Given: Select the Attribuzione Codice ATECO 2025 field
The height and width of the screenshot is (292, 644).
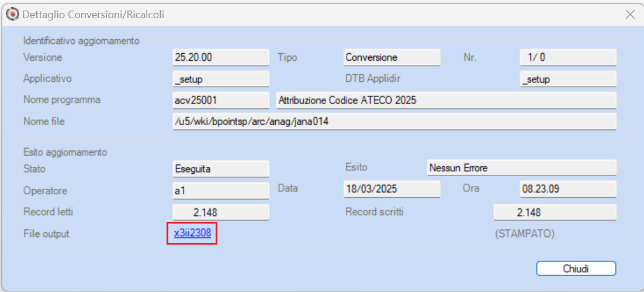Looking at the screenshot, I should (x=446, y=100).
